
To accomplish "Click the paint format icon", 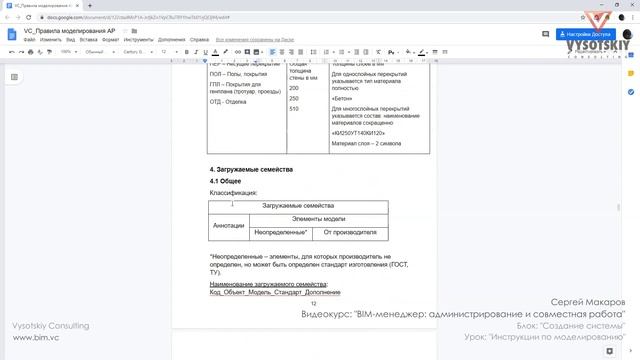I will (49, 52).
